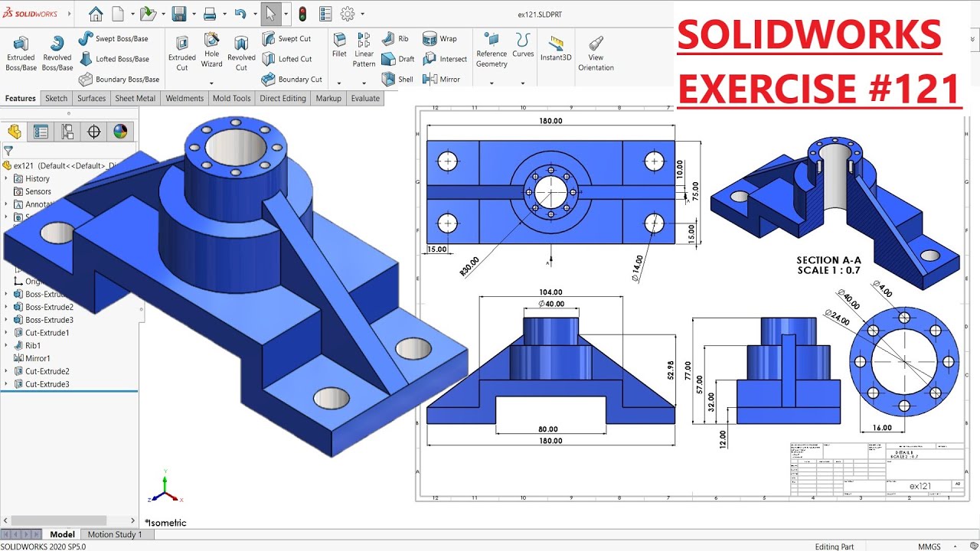Select the Rib feature tool
980x551 pixels.
396,38
